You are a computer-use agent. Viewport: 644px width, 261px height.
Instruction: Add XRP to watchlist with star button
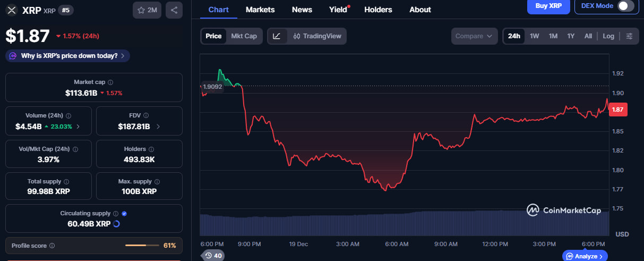click(147, 10)
